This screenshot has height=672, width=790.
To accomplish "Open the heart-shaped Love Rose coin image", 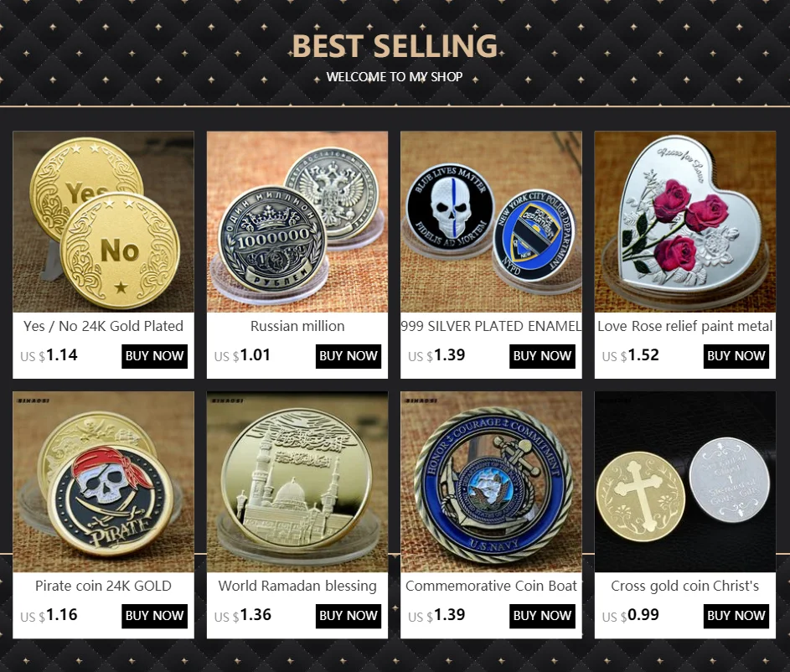I will pos(685,222).
